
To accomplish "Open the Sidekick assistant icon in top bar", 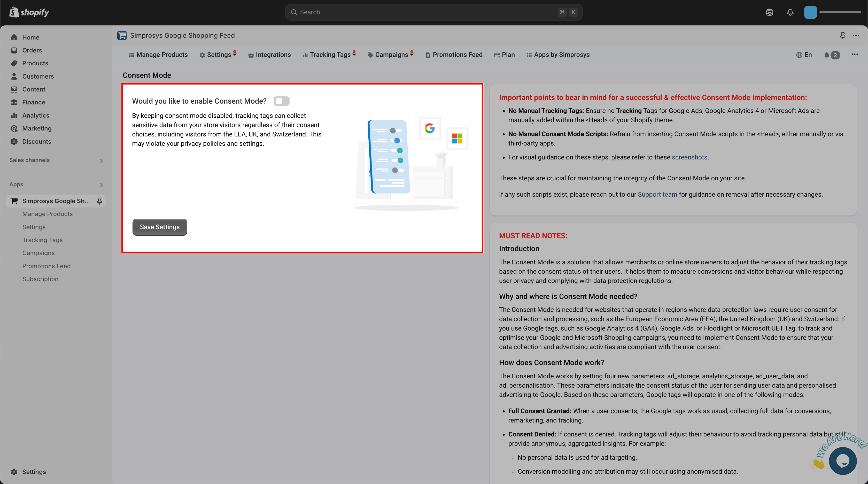I will click(x=769, y=12).
